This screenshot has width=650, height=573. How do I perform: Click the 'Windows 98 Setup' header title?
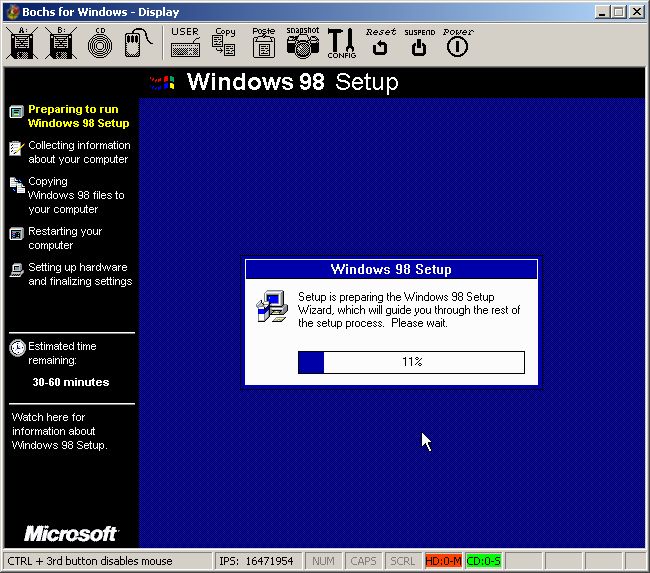coord(293,82)
